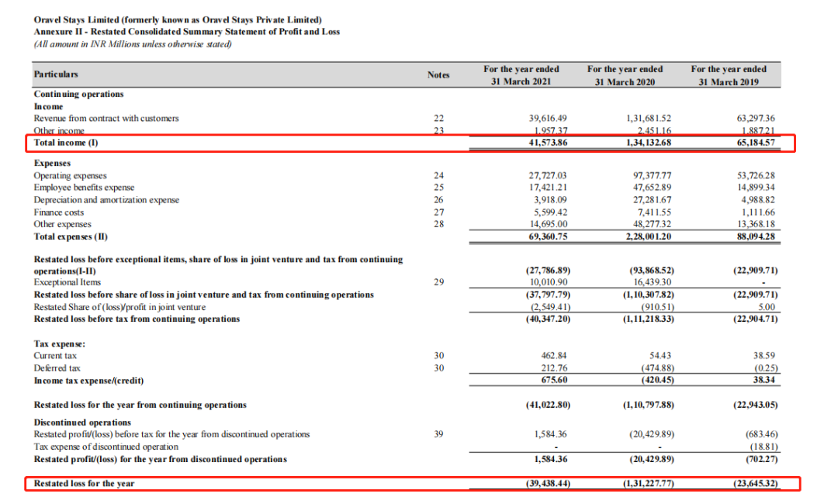Click the 'Operating expenses' row label
The height and width of the screenshot is (504, 838).
coord(70,176)
